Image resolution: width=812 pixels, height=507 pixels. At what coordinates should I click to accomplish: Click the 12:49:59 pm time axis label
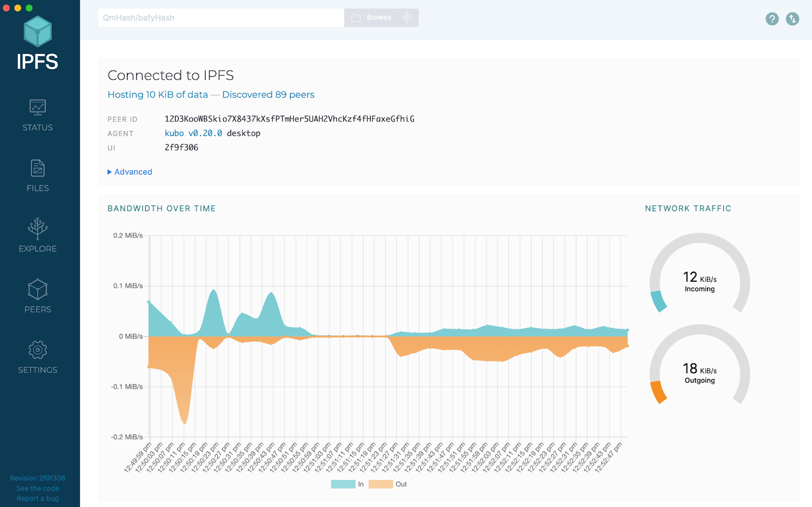click(x=138, y=457)
